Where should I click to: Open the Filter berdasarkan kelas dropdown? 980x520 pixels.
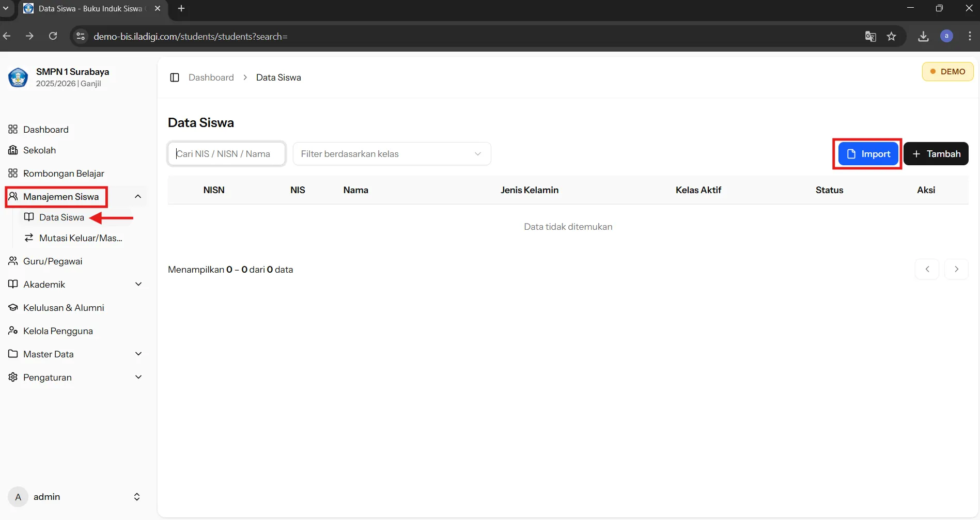(x=392, y=154)
